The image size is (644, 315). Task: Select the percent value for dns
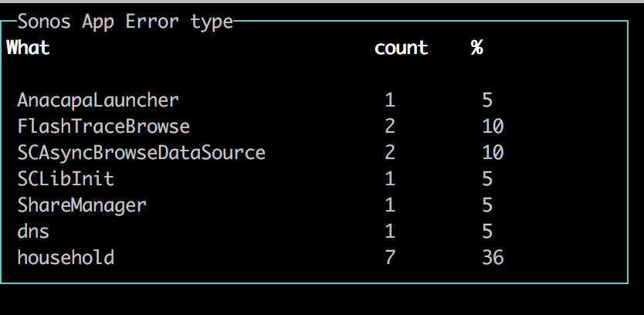[487, 232]
